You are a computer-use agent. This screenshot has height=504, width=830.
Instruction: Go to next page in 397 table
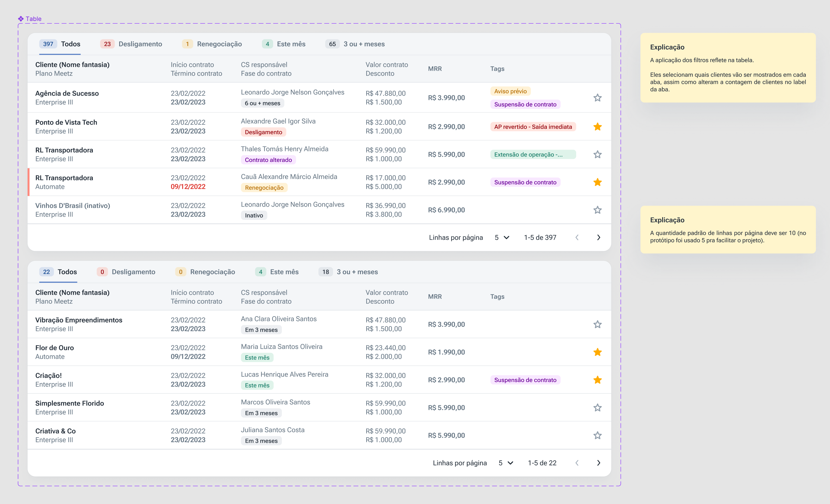598,237
